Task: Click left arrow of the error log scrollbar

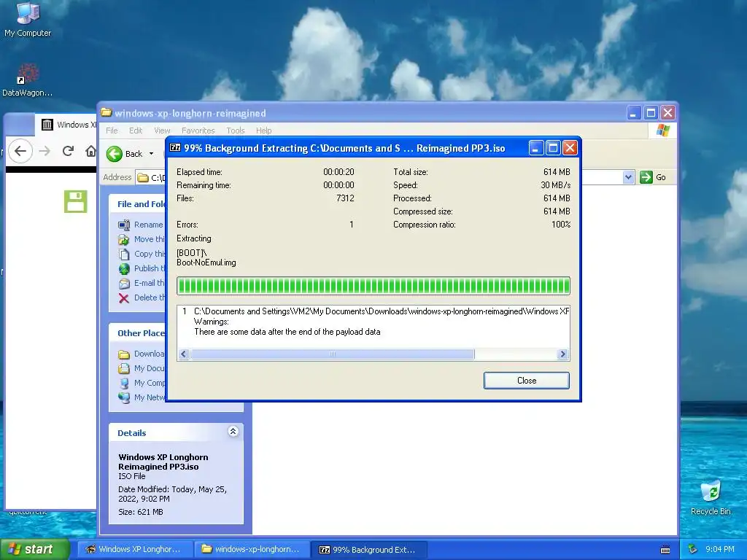Action: coord(184,354)
